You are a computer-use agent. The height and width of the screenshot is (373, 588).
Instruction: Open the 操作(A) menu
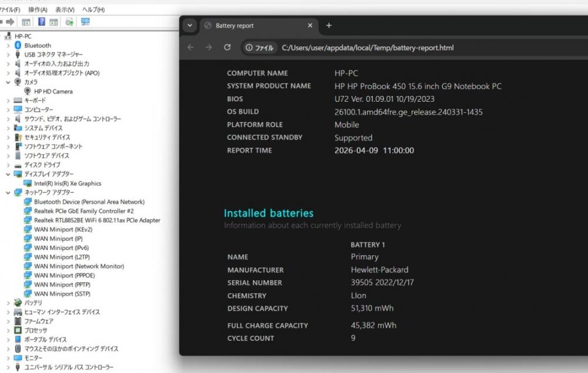point(38,10)
